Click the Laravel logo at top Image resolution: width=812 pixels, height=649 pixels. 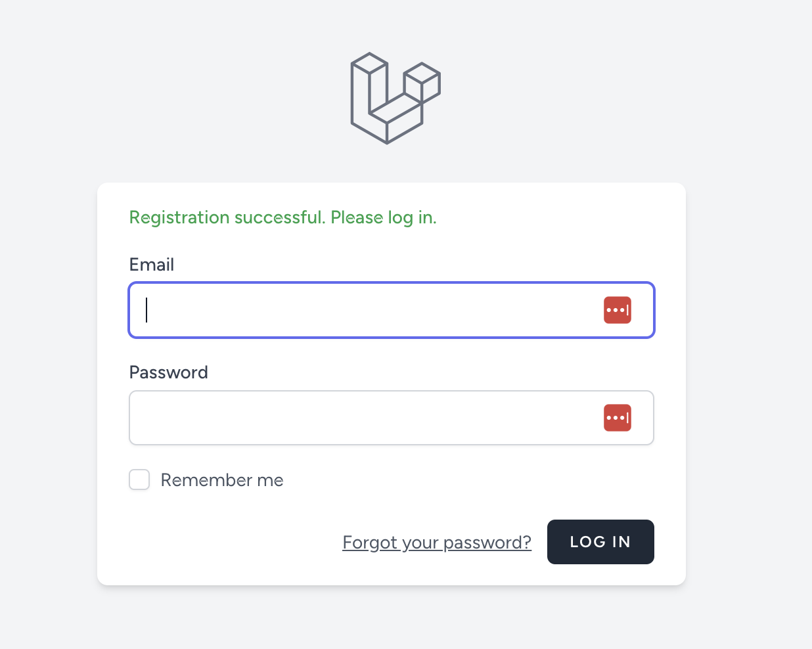click(395, 98)
